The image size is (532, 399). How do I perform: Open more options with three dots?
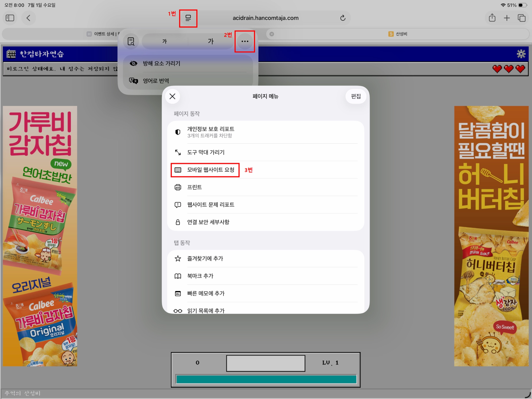tap(245, 41)
